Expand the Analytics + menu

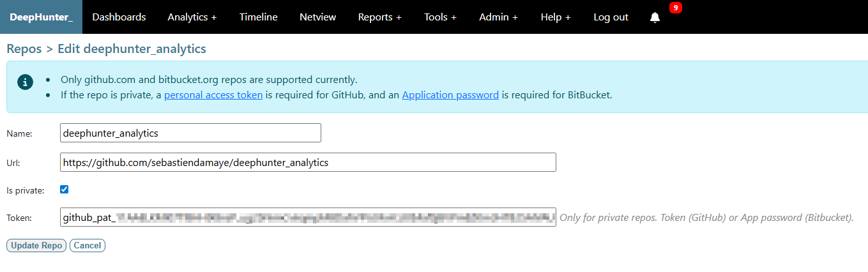[192, 17]
